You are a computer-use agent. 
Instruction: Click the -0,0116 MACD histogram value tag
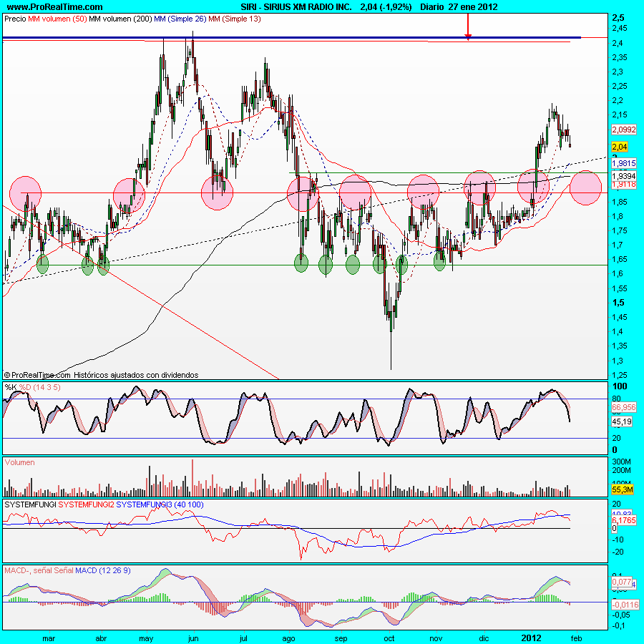point(625,605)
